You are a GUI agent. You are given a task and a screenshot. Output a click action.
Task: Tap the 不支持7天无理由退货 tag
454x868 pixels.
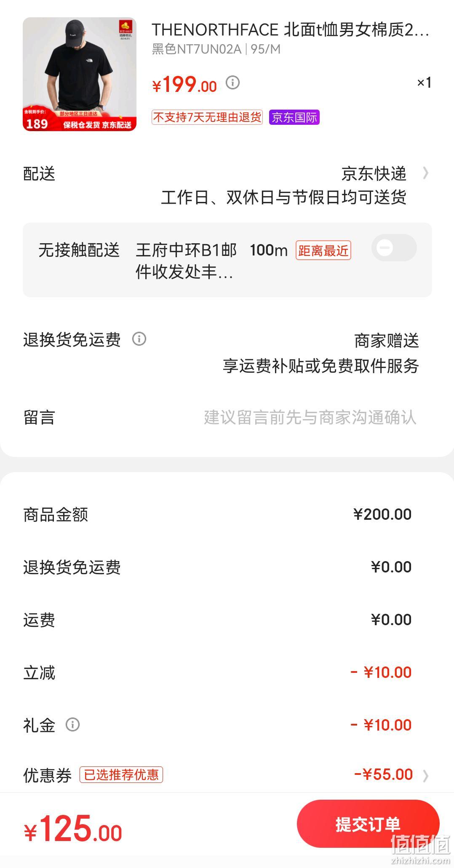coord(207,117)
